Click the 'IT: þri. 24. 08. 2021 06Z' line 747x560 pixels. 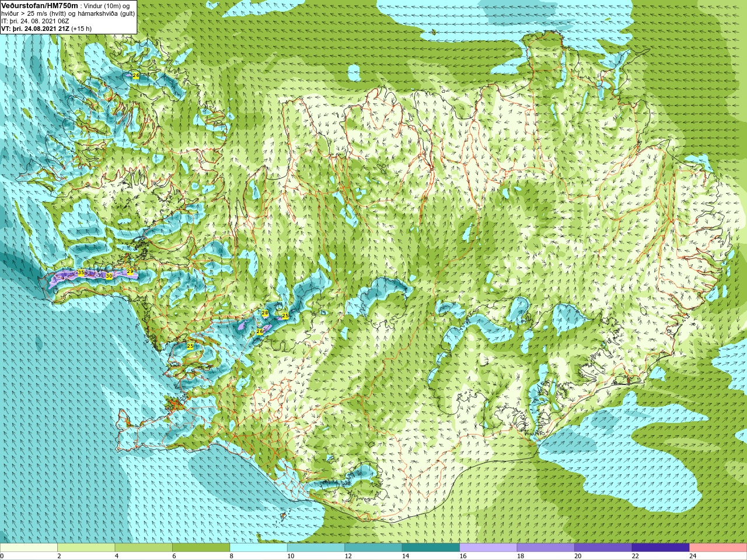click(x=35, y=21)
